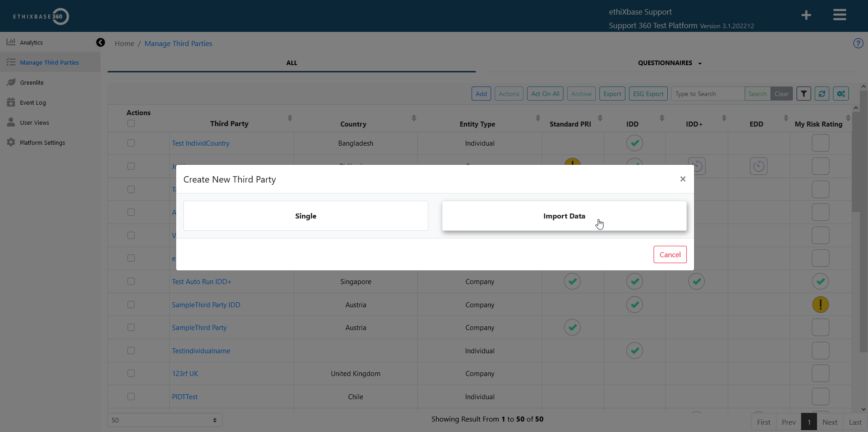Open the QUESTIONNAIRES dropdown
This screenshot has width=868, height=432.
669,63
